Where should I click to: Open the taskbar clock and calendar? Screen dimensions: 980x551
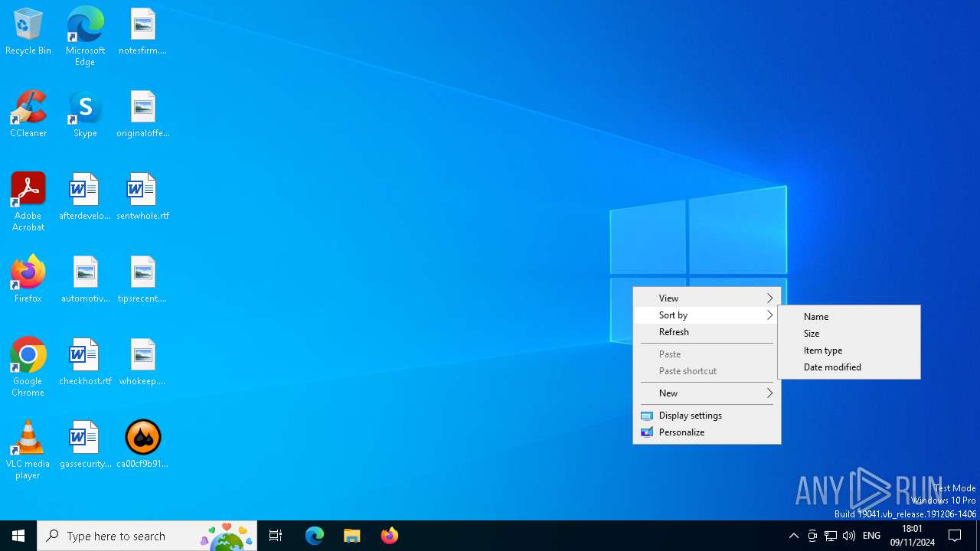pyautogui.click(x=912, y=536)
